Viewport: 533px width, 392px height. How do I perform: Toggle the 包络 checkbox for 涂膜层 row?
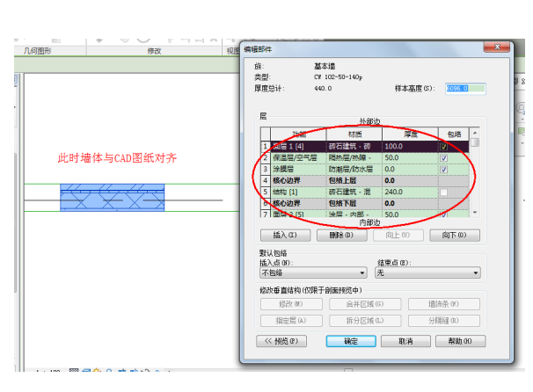point(444,169)
